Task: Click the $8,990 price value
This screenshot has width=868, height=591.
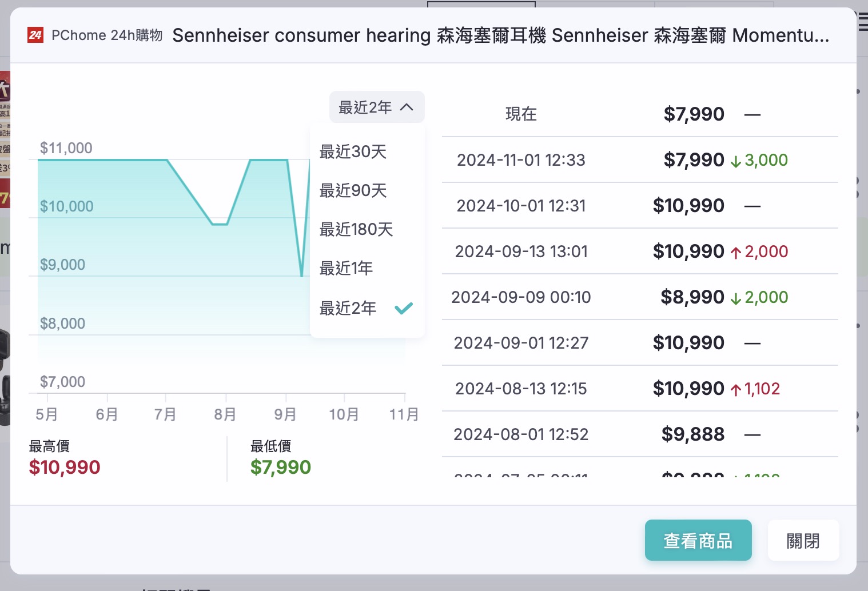Action: (692, 297)
